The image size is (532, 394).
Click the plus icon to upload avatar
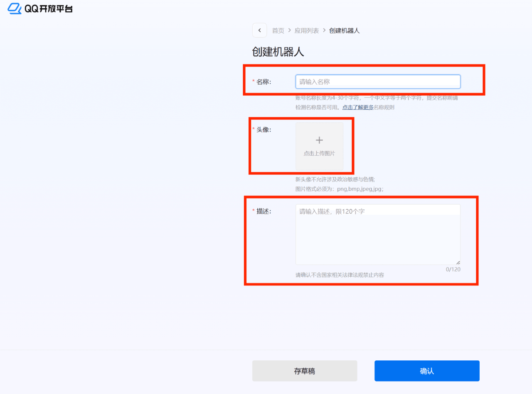click(x=319, y=140)
